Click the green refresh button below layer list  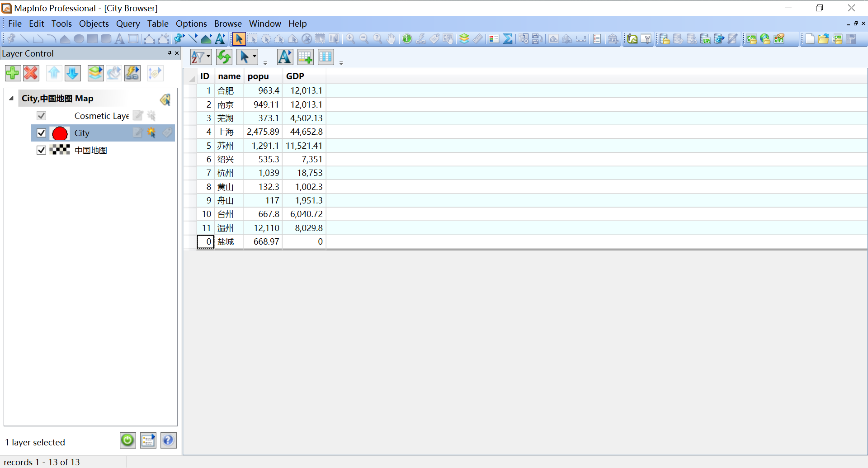pyautogui.click(x=127, y=440)
